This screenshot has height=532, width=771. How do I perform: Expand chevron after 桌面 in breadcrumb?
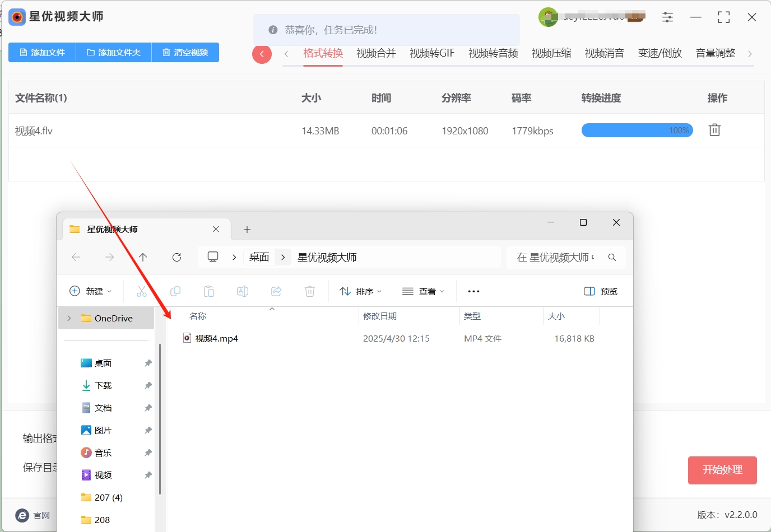[x=284, y=257]
